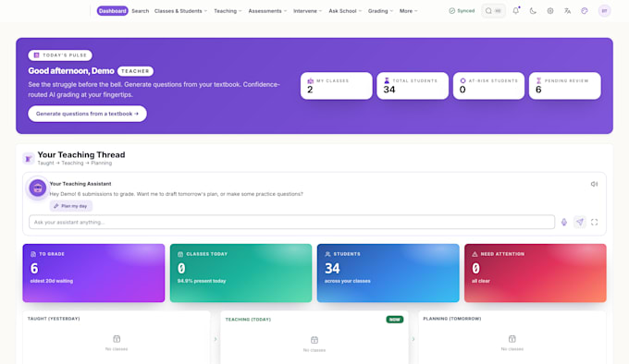The height and width of the screenshot is (364, 629).
Task: Open the notifications bell
Action: pyautogui.click(x=516, y=11)
